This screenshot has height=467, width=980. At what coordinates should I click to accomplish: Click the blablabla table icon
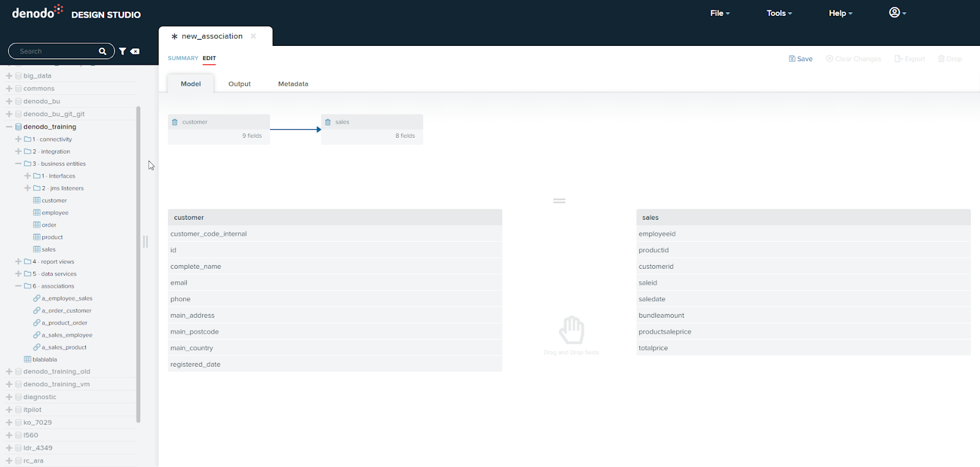[x=28, y=359]
